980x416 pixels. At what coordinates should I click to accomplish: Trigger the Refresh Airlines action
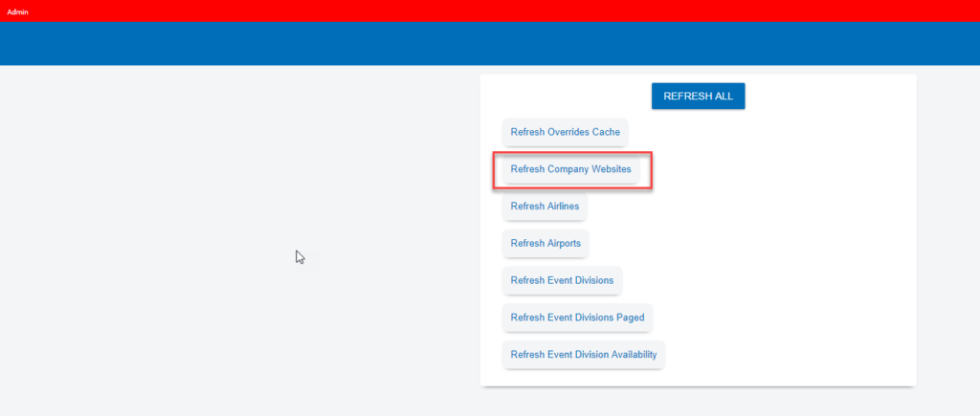pyautogui.click(x=545, y=206)
